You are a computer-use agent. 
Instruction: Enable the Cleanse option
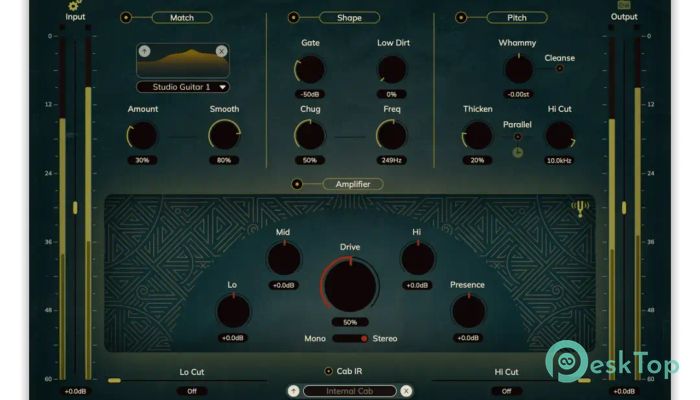(x=559, y=69)
